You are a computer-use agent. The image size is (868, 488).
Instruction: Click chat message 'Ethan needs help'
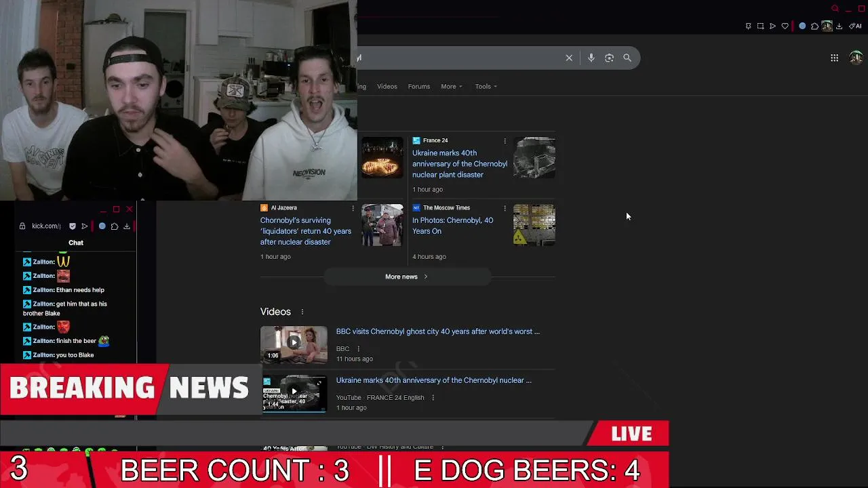click(80, 290)
